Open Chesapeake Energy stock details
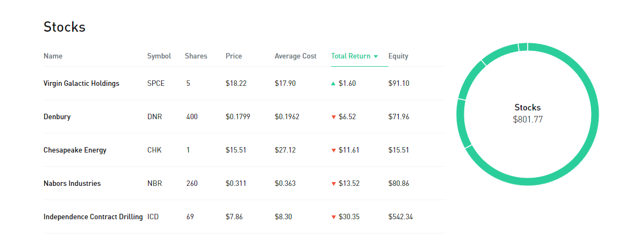644x234 pixels. [x=75, y=150]
